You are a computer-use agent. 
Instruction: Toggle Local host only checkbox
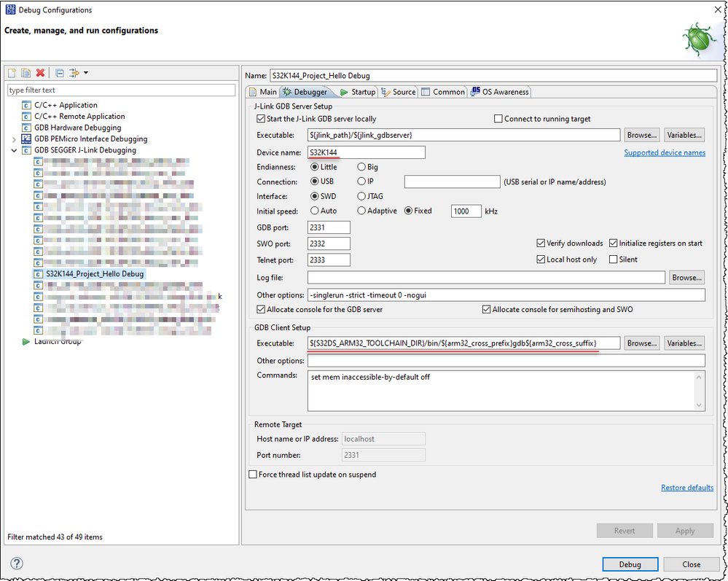click(x=541, y=260)
